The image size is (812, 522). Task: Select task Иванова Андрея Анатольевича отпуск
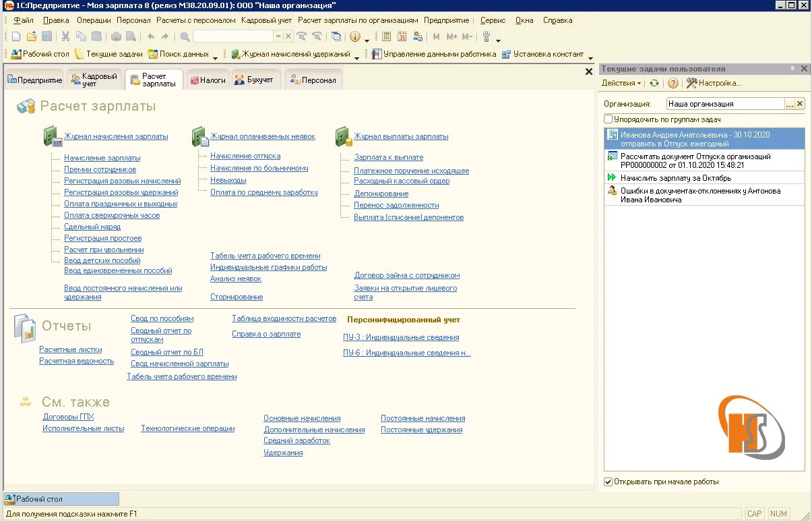[x=704, y=139]
